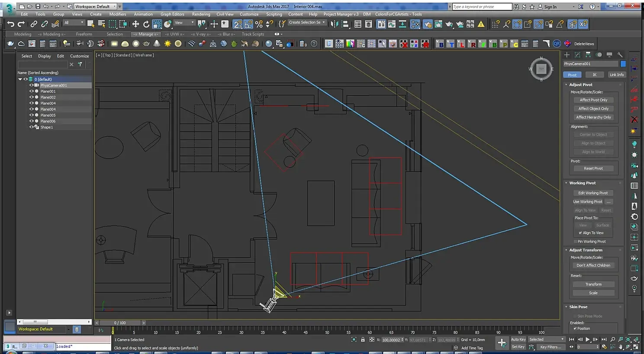
Task: Uncheck the Align To View checkbox
Action: pos(580,233)
